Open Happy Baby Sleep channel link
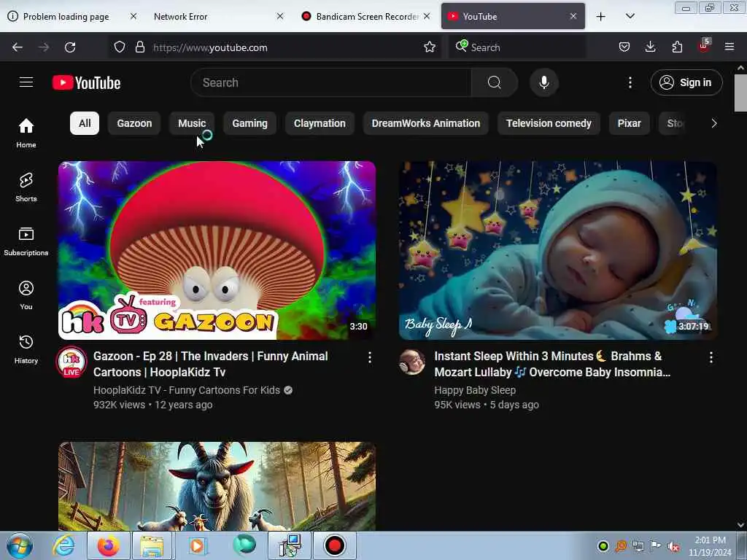Viewport: 747px width, 560px height. pyautogui.click(x=475, y=390)
